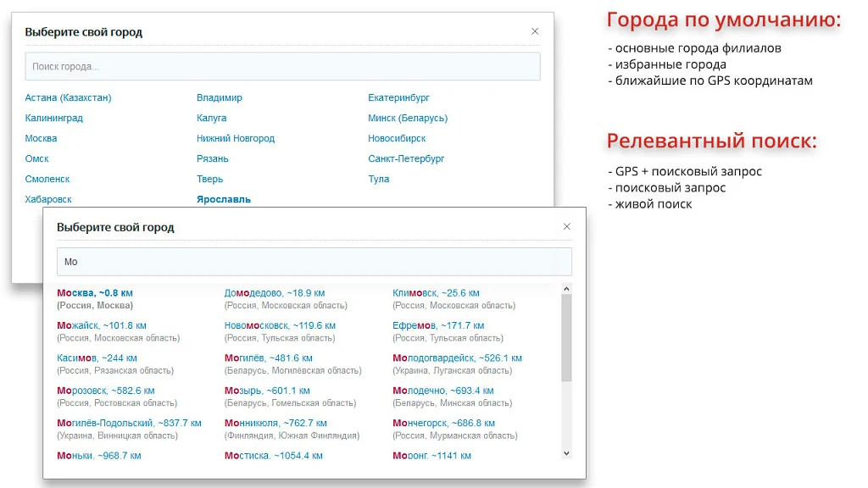868x488 pixels.
Task: Select Монникюля, ~762.7 км result
Action: (275, 424)
